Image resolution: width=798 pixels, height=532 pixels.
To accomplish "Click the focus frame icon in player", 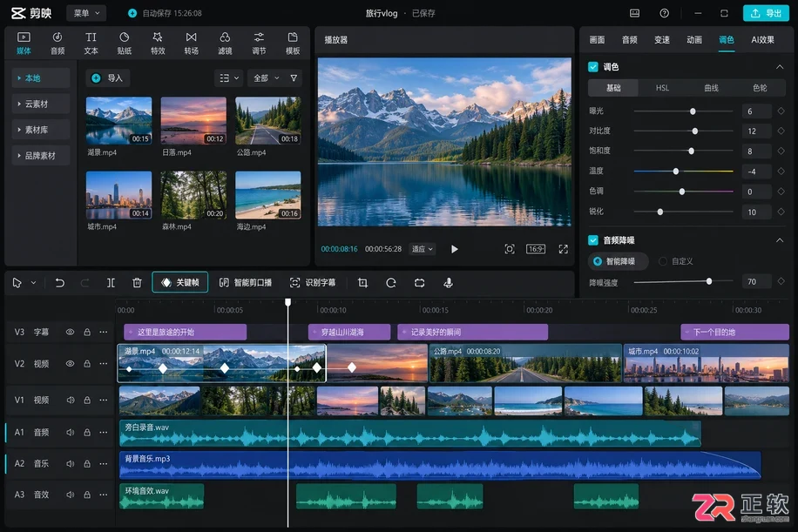I will 510,249.
